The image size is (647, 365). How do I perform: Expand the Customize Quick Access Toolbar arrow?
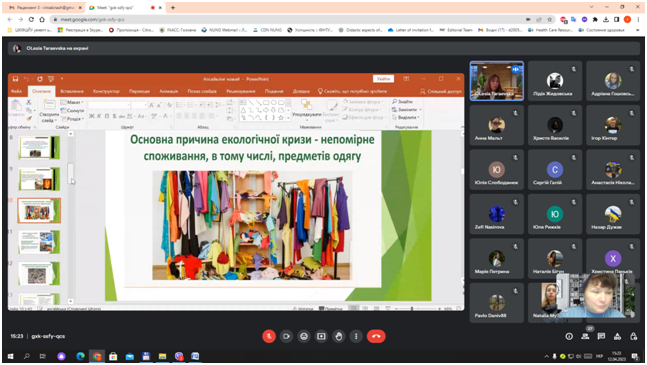pos(62,79)
